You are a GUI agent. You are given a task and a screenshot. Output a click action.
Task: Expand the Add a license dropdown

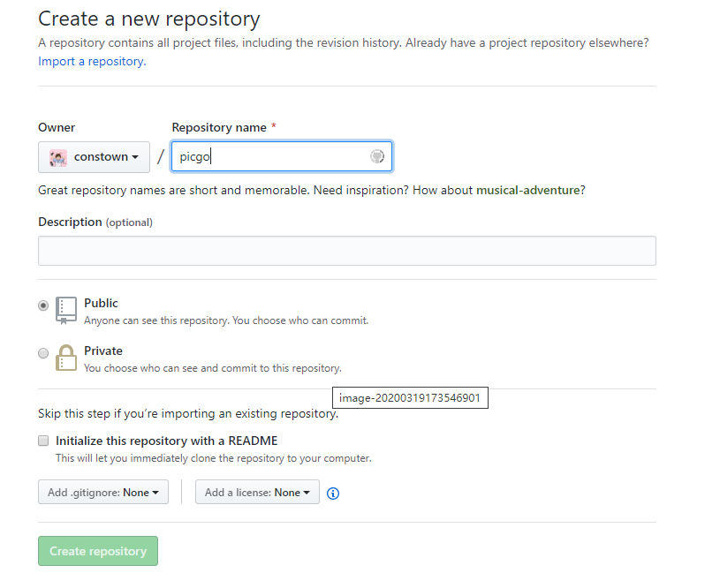pos(257,493)
